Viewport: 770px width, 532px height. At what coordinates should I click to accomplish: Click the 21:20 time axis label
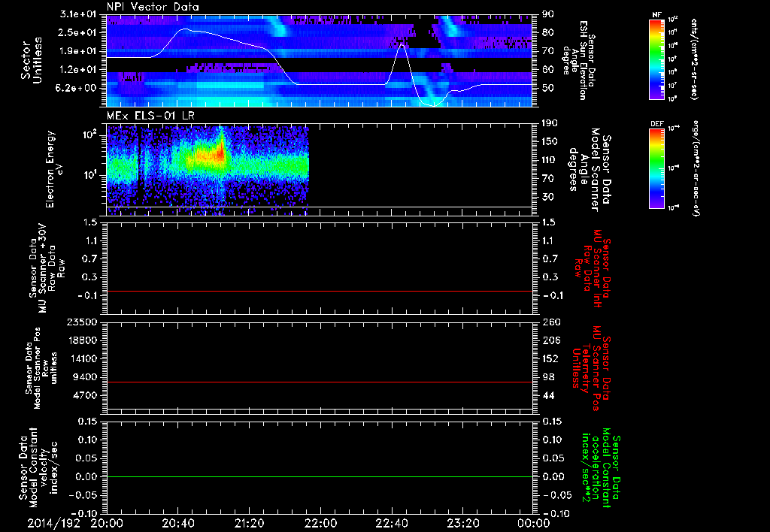[249, 523]
